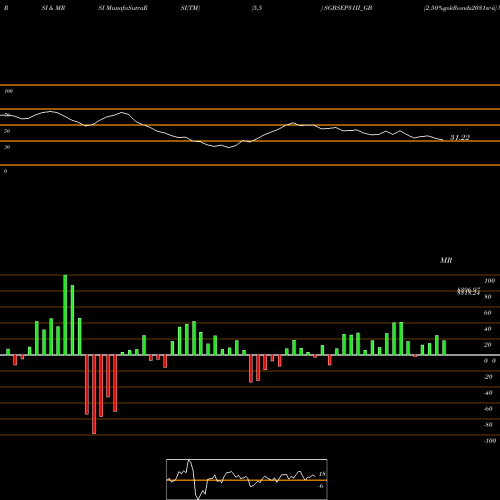Screen dimensions: 500x500
Task: Click the 'SI & MR' header text
Action: click(53, 8)
